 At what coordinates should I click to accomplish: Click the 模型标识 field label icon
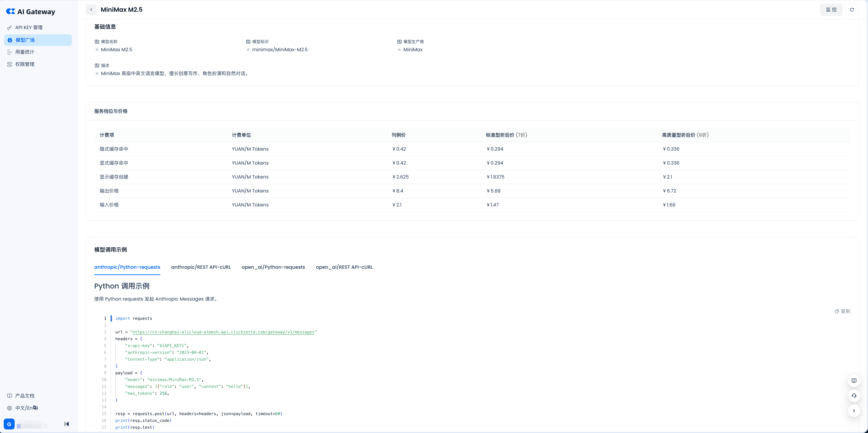[248, 42]
